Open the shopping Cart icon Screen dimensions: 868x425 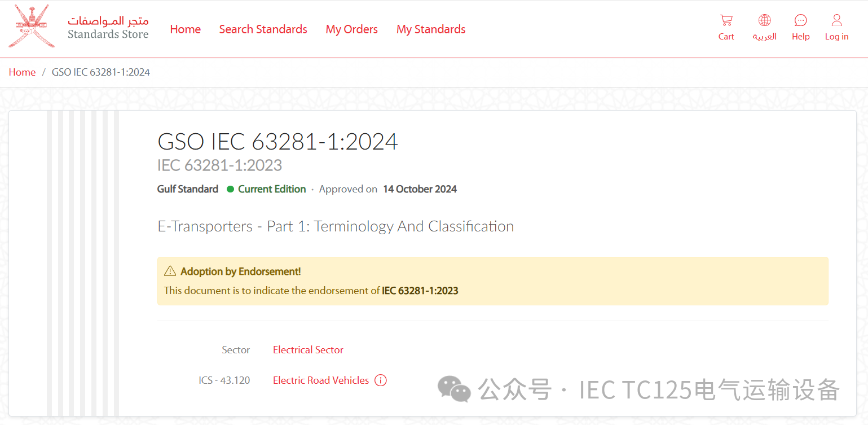click(726, 21)
